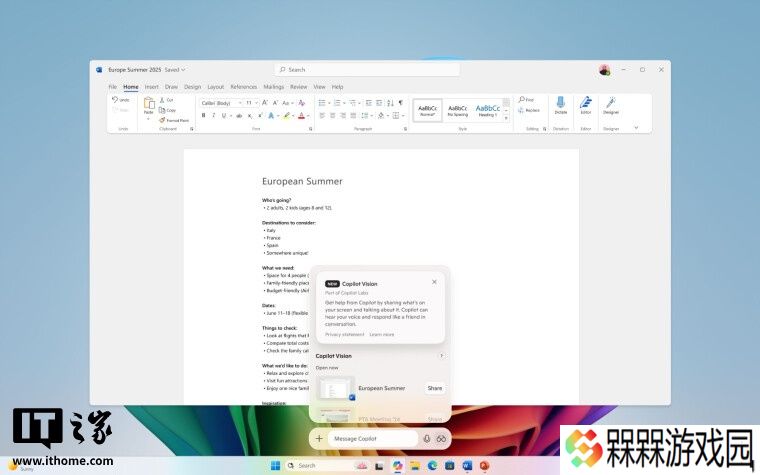The height and width of the screenshot is (475, 760).
Task: Align text to the right
Action: (343, 115)
